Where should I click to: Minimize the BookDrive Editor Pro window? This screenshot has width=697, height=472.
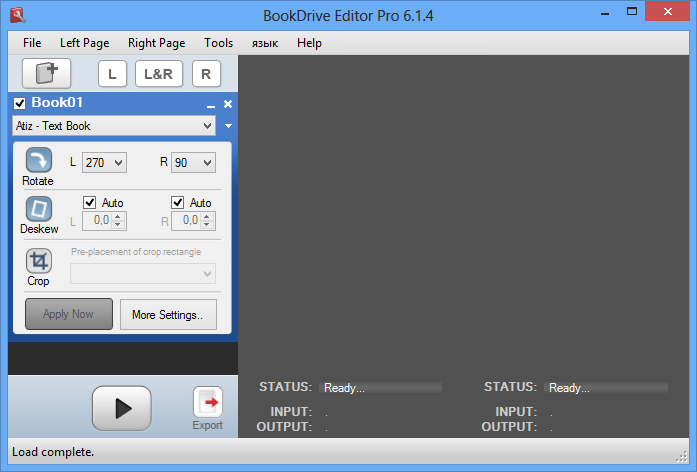tap(605, 13)
